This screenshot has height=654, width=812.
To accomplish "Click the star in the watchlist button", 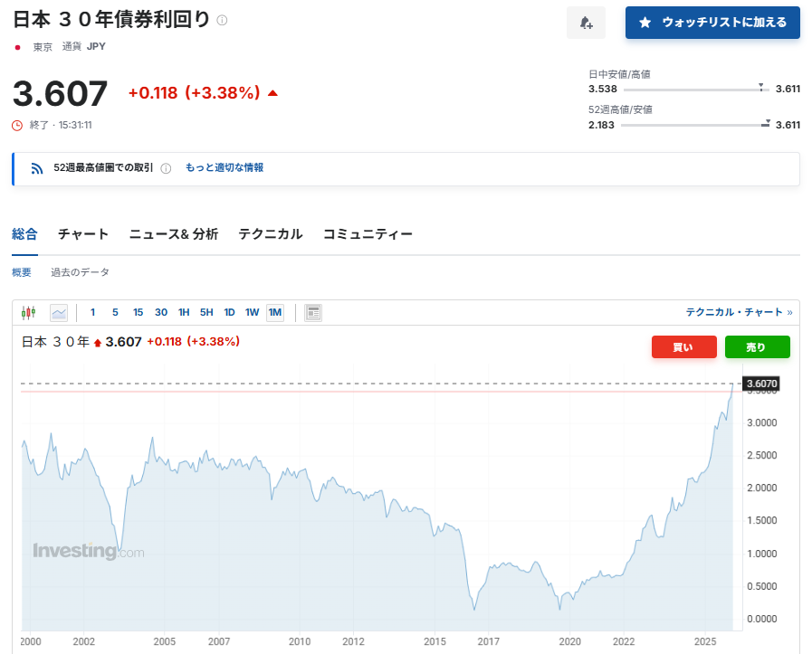I will click(x=645, y=23).
